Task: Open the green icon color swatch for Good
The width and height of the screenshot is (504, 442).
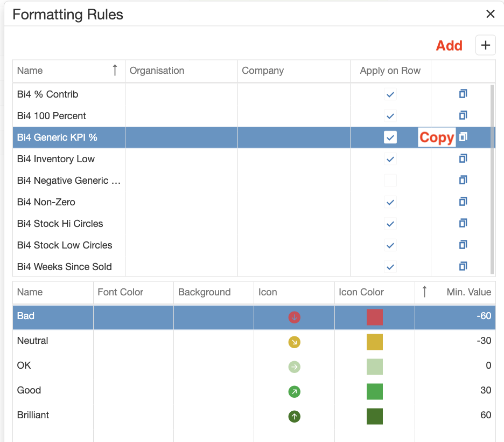Action: [x=374, y=391]
